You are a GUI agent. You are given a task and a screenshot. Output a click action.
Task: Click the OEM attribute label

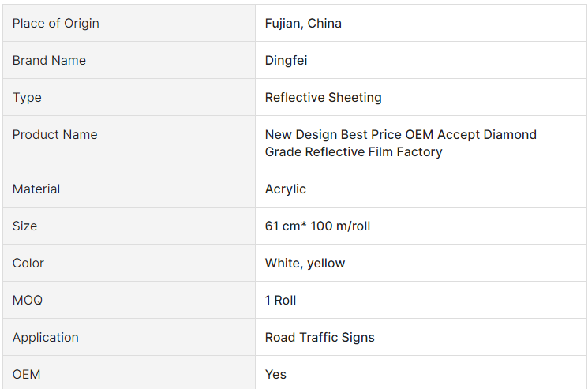[x=26, y=375]
